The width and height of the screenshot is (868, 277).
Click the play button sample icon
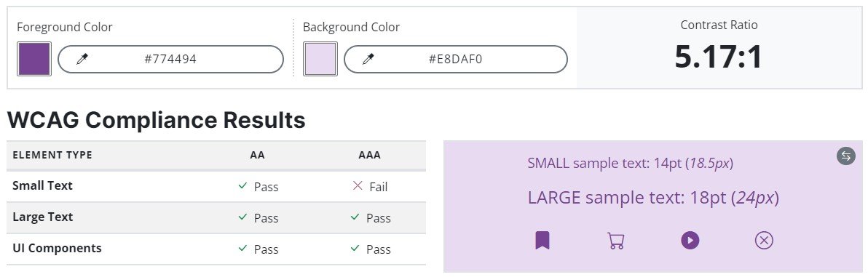pos(690,241)
